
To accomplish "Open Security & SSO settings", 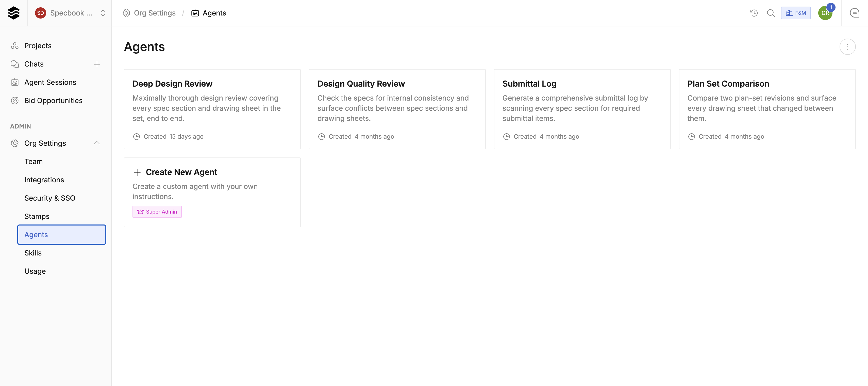I will coord(62,198).
